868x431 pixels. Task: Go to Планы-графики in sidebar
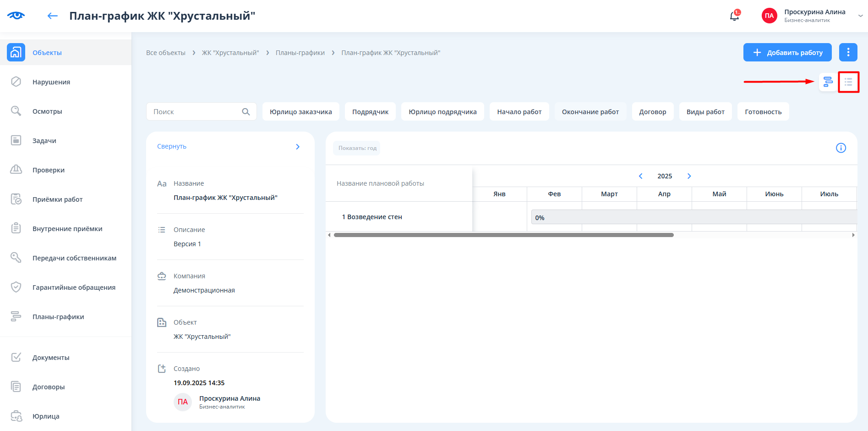pyautogui.click(x=58, y=317)
